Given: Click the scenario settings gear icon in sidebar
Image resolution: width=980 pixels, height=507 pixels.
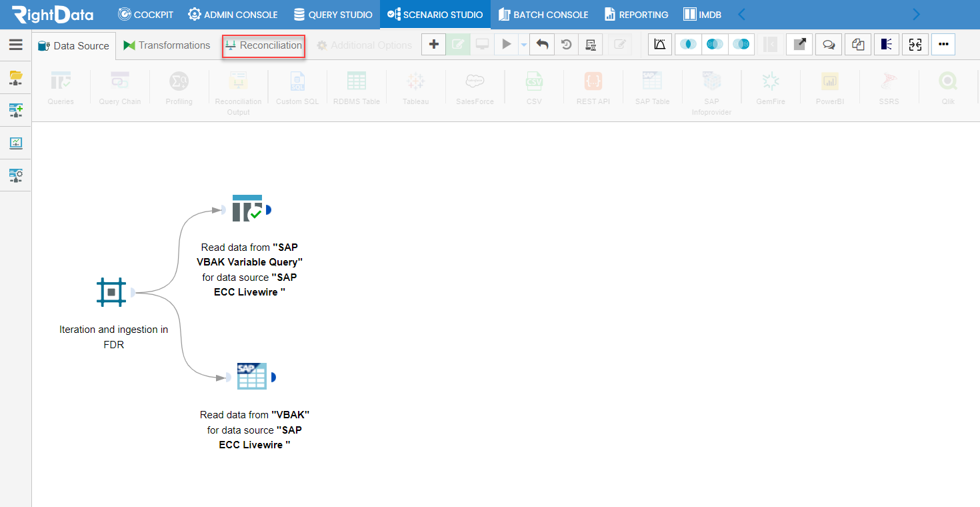Looking at the screenshot, I should pyautogui.click(x=16, y=175).
